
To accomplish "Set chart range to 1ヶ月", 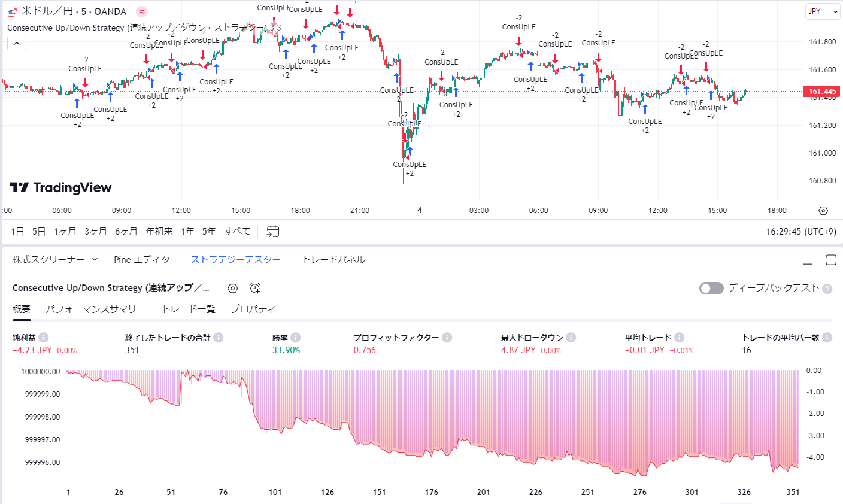I will point(65,232).
